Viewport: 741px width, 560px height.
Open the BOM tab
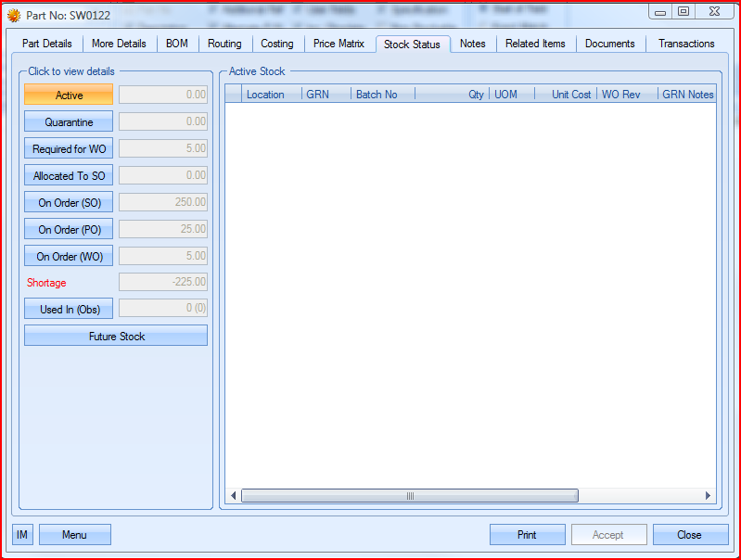pyautogui.click(x=177, y=44)
